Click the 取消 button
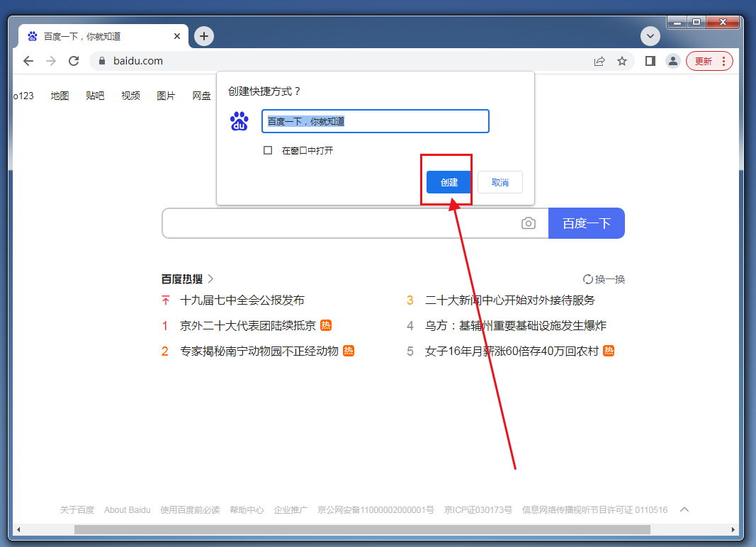 (500, 182)
